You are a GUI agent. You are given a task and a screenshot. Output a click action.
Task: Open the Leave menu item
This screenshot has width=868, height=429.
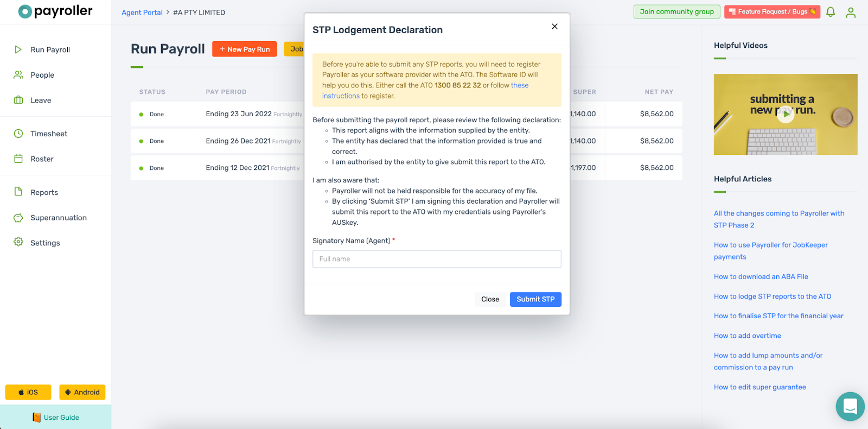coord(41,100)
